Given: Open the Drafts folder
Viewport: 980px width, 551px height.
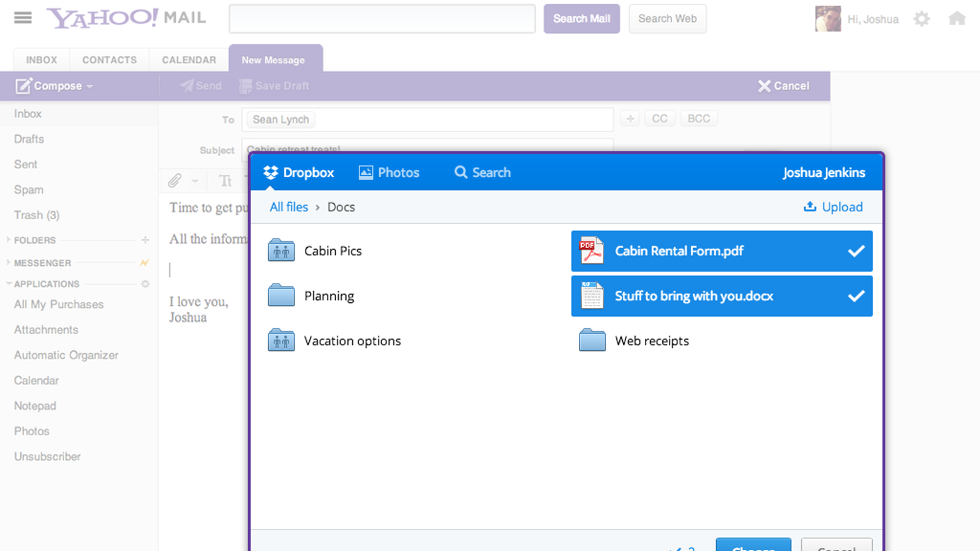Looking at the screenshot, I should [29, 139].
